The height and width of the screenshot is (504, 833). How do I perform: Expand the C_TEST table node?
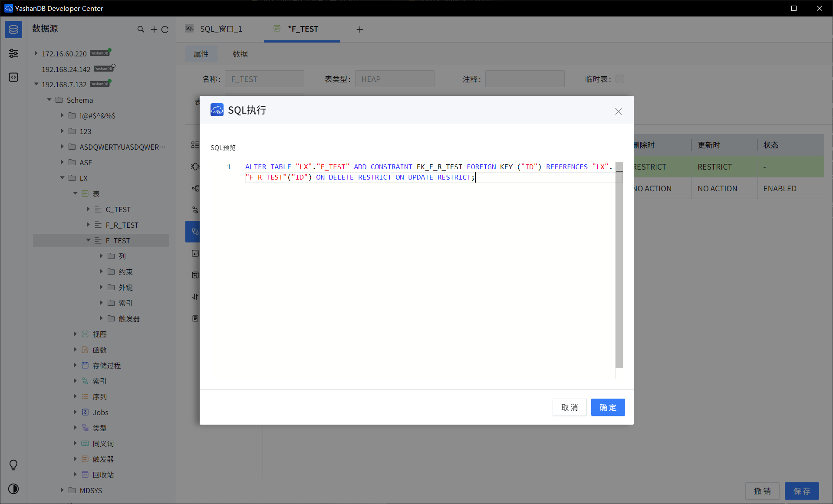(x=88, y=209)
